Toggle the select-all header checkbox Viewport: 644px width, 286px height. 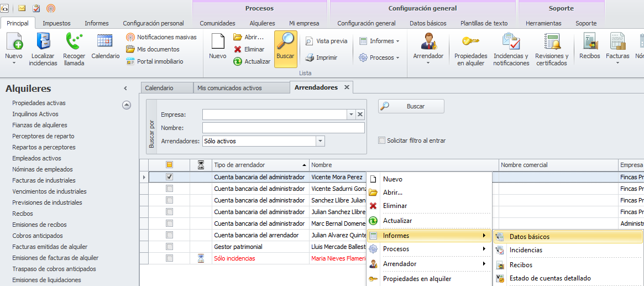tap(169, 165)
